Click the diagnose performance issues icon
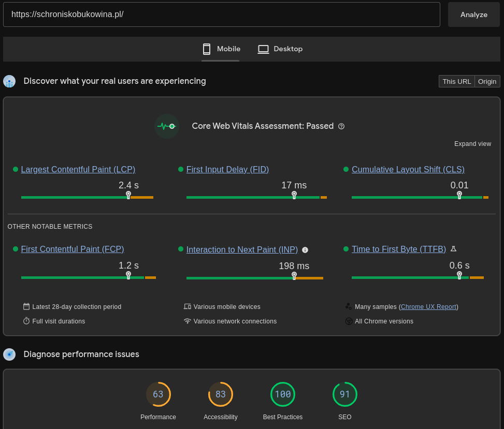The height and width of the screenshot is (429, 504). click(9, 354)
